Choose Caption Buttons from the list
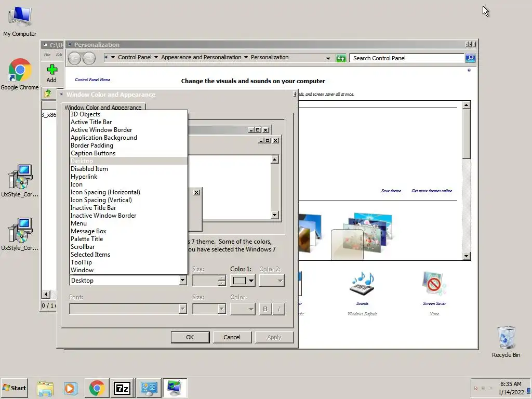The image size is (532, 399). pyautogui.click(x=128, y=153)
